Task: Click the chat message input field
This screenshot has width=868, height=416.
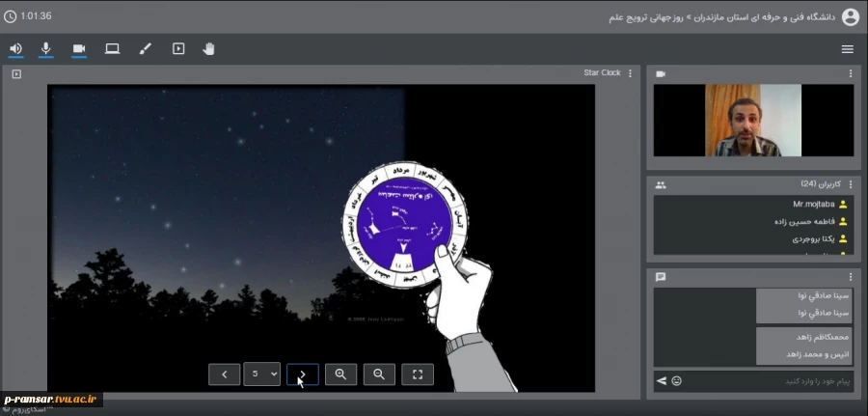Action: (770, 381)
